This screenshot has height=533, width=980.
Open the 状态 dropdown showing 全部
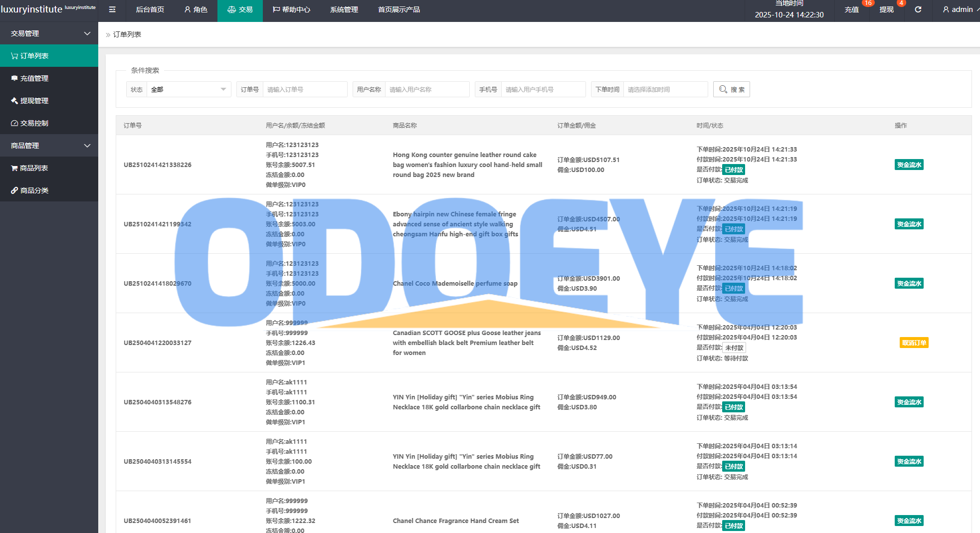(188, 89)
